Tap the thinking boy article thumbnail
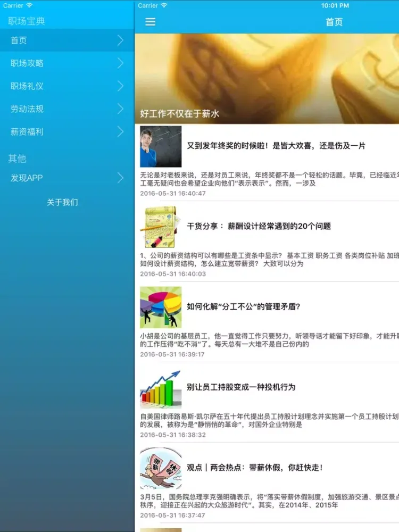 click(x=161, y=147)
